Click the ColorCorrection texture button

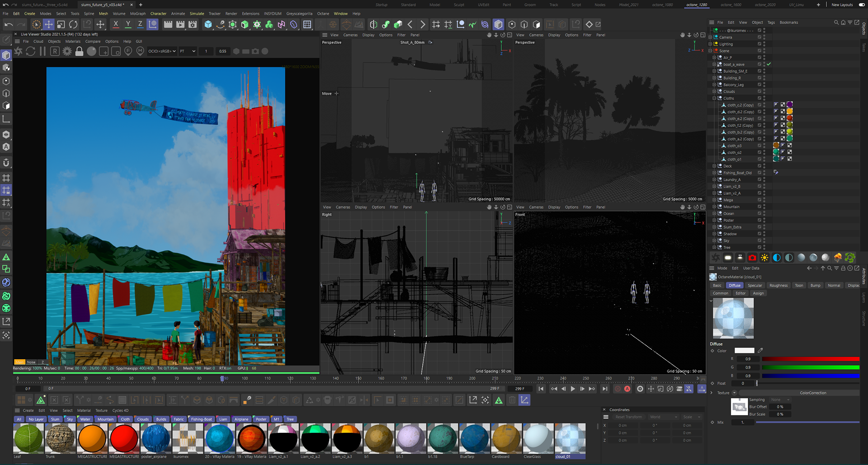tap(813, 393)
